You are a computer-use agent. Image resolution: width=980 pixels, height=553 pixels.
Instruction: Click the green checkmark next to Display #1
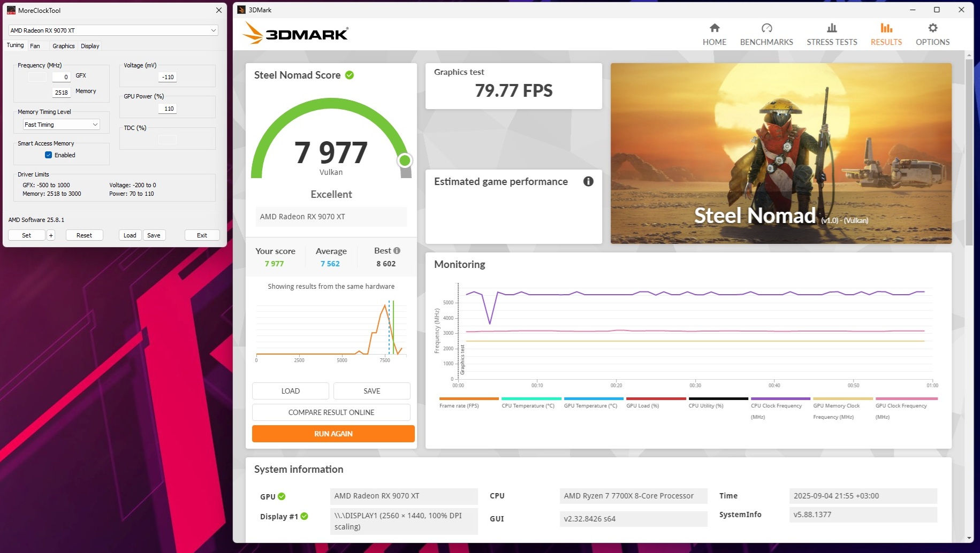pos(304,516)
